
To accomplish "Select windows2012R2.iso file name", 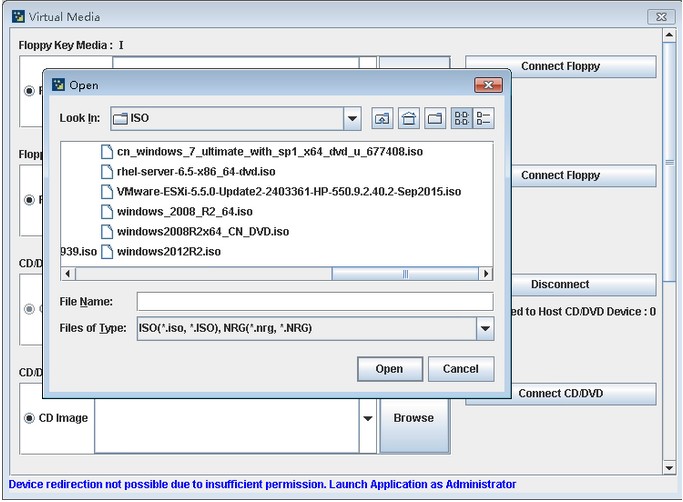I will [169, 252].
